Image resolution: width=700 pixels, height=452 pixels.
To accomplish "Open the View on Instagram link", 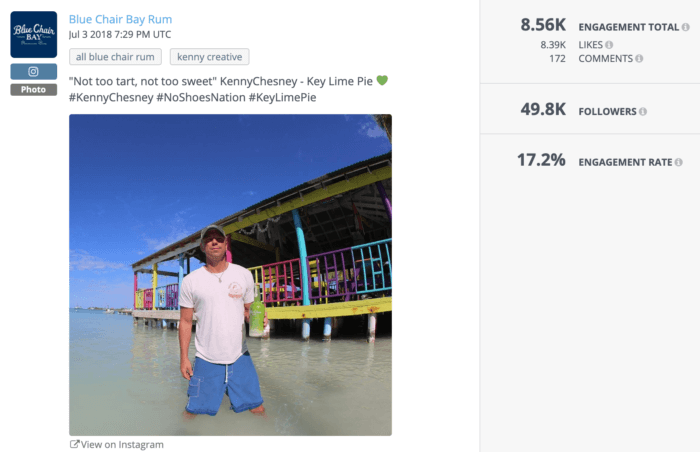I will 122,444.
